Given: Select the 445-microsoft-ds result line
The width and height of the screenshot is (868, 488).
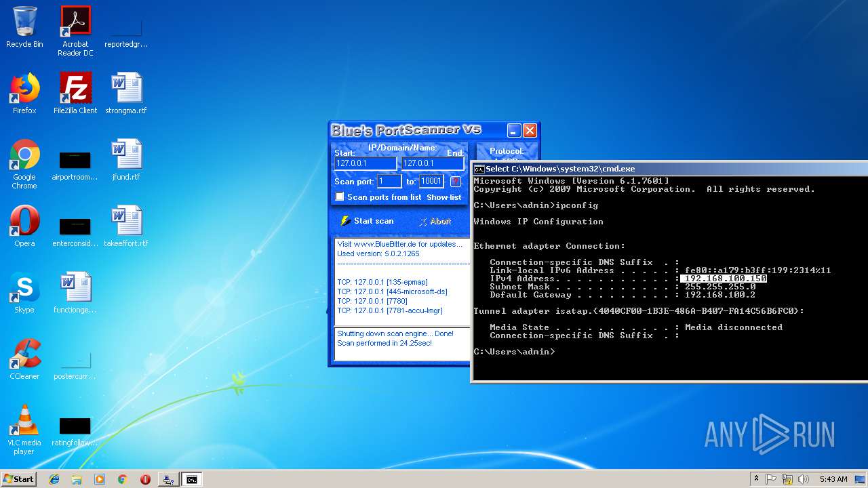Looking at the screenshot, I should tap(392, 291).
